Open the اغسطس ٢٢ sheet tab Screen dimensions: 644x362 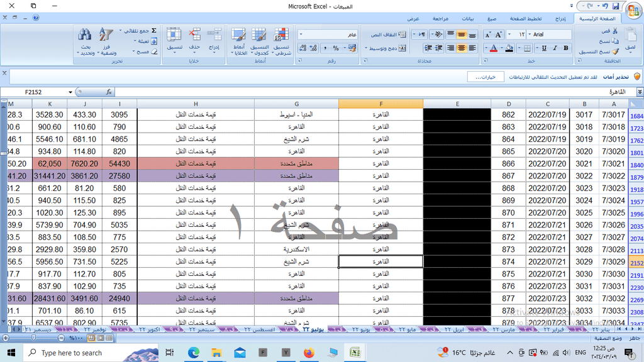260,329
